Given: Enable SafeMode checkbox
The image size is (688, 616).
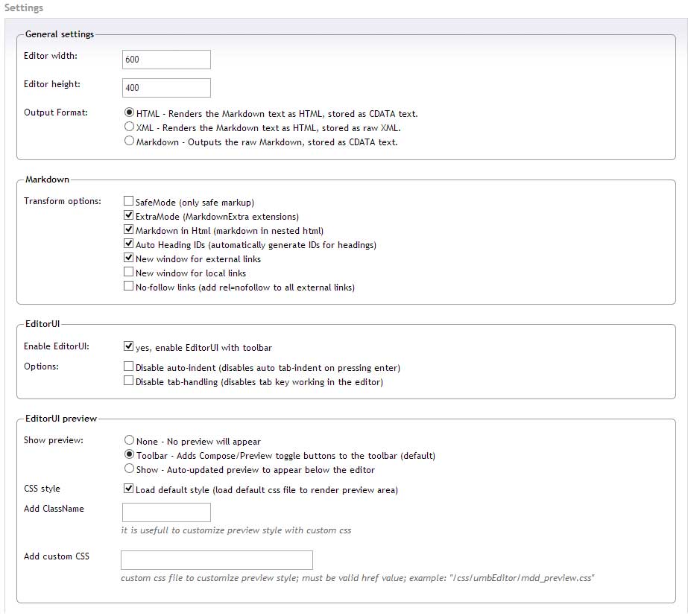Looking at the screenshot, I should [128, 201].
